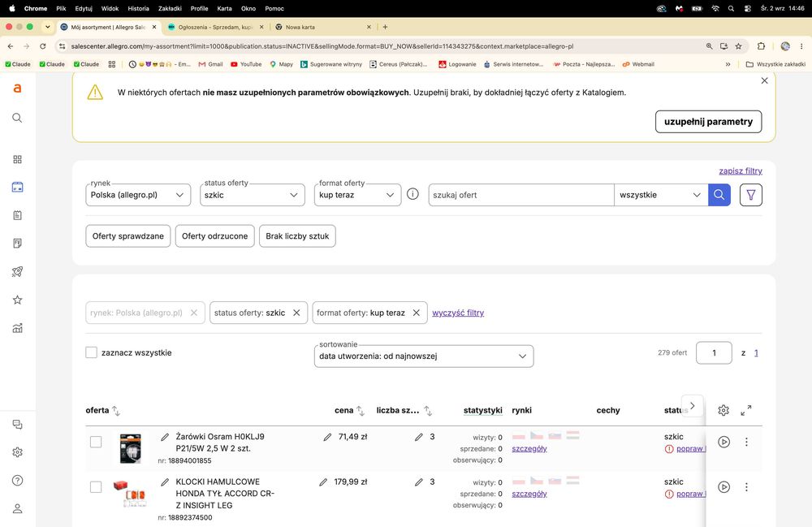
Task: Open the star ratings icon in sidebar
Action: (17, 300)
